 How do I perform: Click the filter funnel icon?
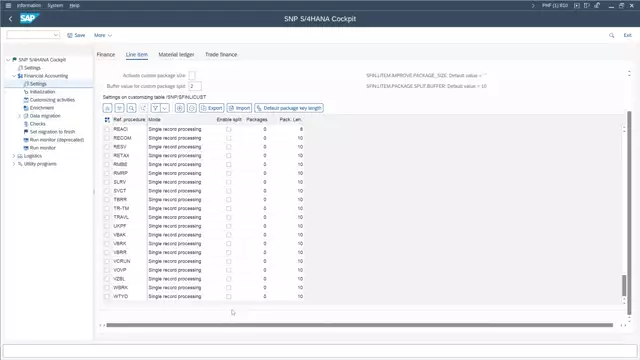point(156,108)
